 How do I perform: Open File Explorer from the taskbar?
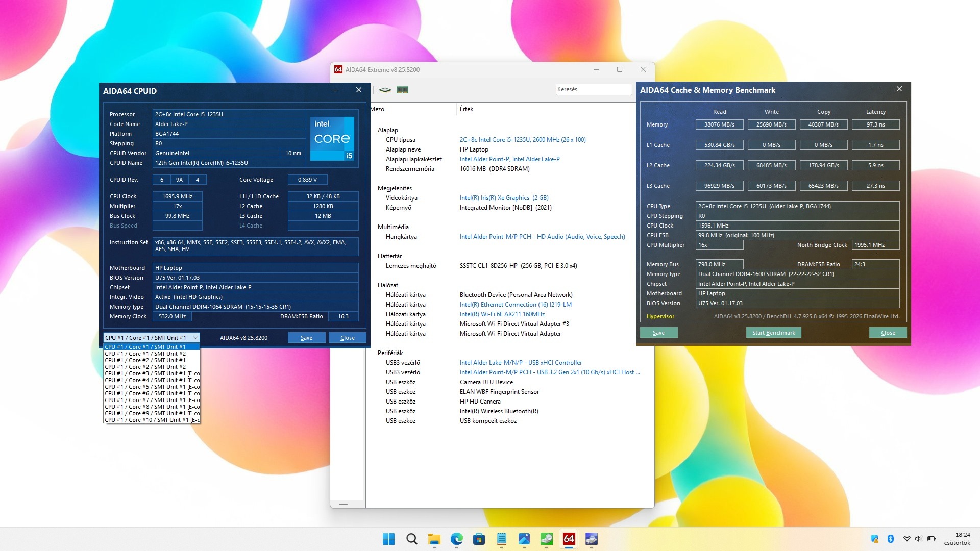pos(434,539)
